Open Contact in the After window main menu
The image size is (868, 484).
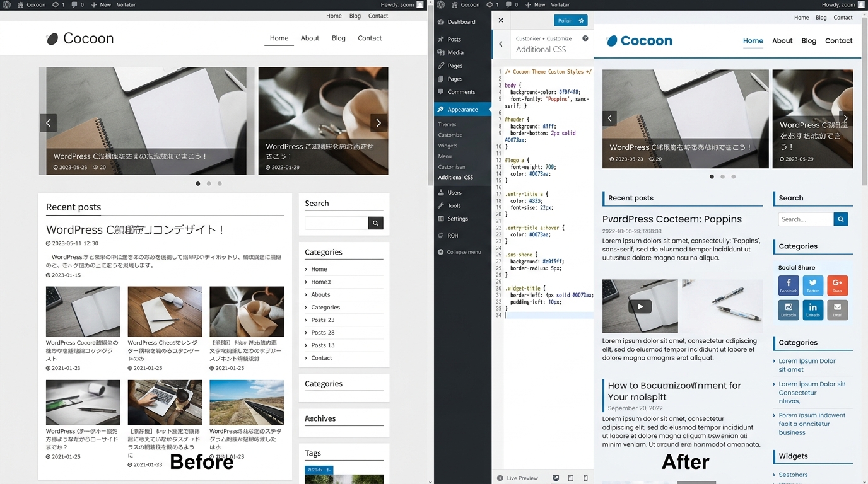839,40
